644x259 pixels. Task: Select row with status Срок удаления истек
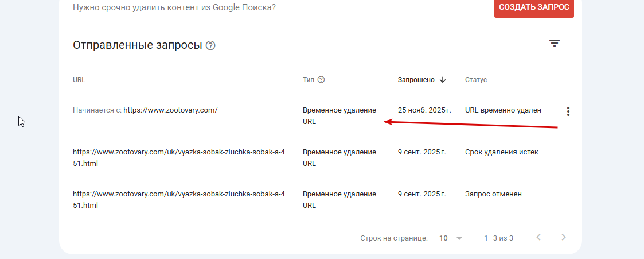coord(321,159)
